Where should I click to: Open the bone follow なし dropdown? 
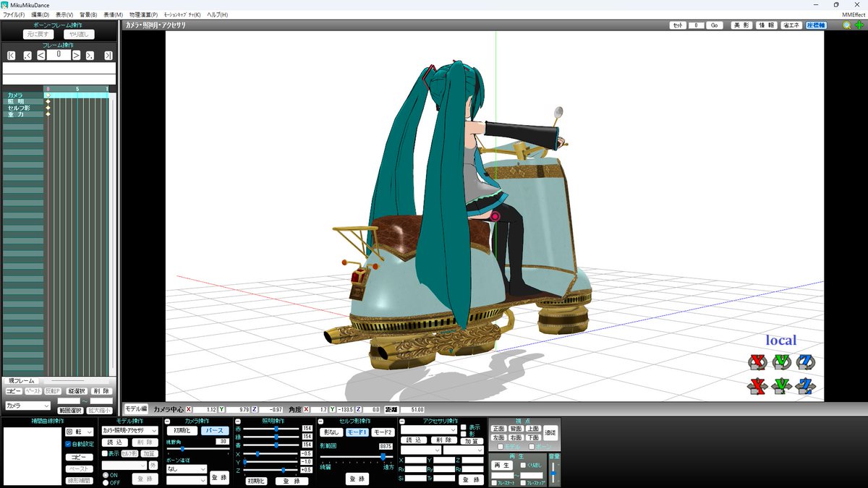pyautogui.click(x=186, y=468)
